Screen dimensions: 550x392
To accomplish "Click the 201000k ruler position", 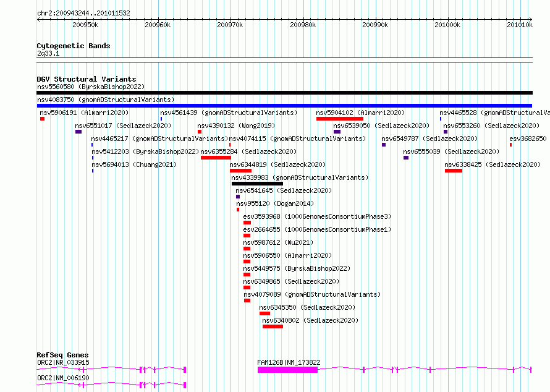I will (447, 25).
